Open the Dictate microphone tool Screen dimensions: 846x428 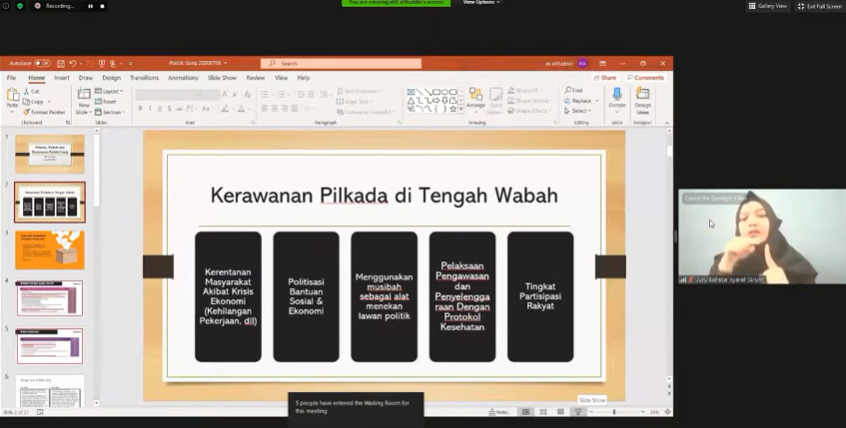(x=617, y=98)
